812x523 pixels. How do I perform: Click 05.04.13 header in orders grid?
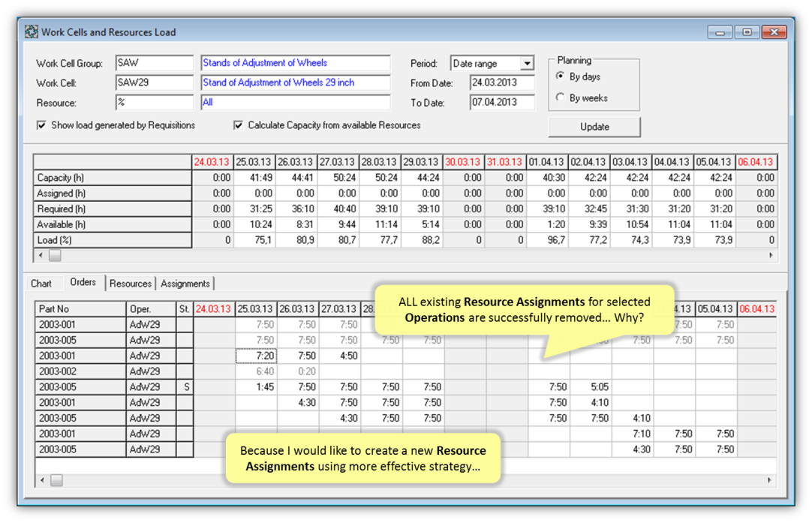(716, 309)
